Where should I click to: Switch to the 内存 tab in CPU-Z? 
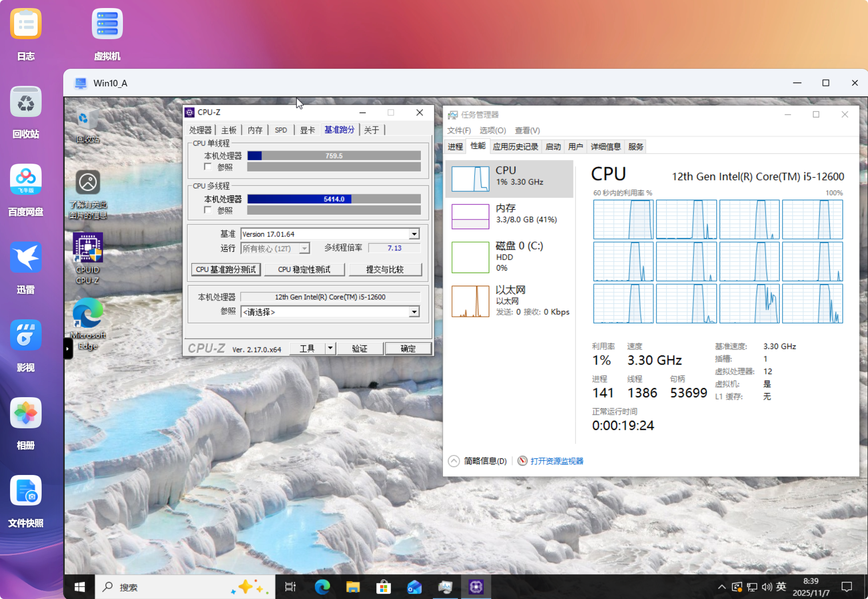point(255,130)
